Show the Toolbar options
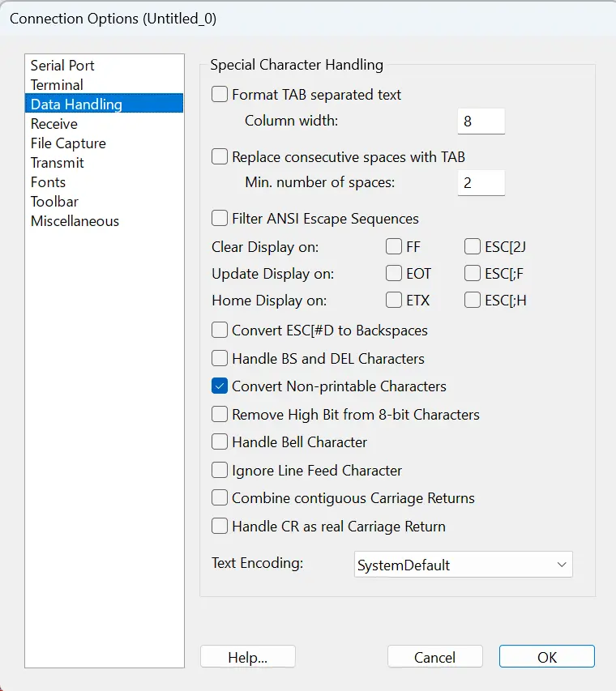Image resolution: width=616 pixels, height=691 pixels. [x=104, y=202]
